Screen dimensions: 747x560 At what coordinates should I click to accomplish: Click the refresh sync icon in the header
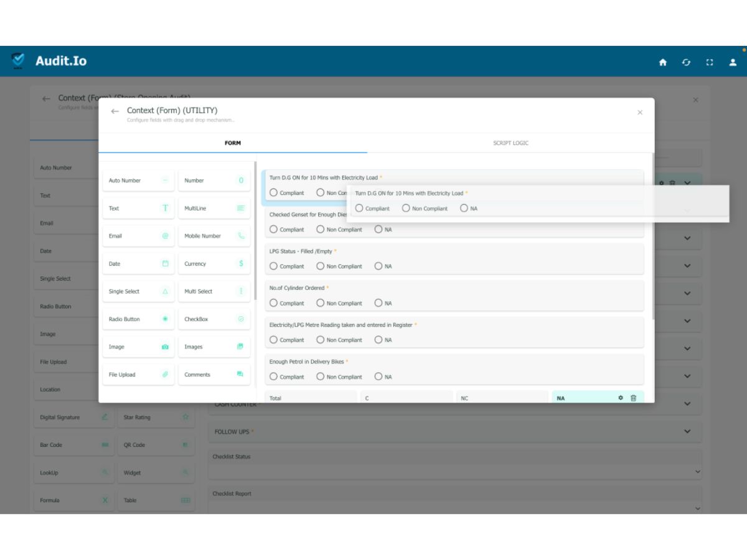pyautogui.click(x=686, y=62)
